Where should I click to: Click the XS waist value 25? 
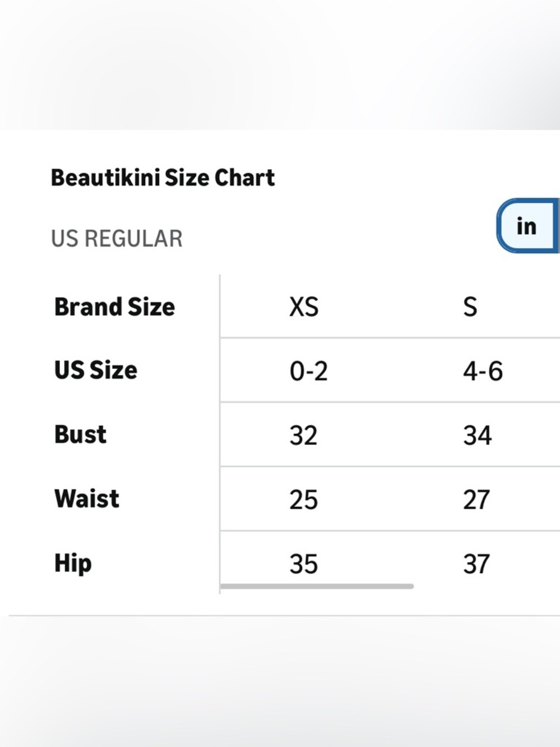[x=303, y=499]
